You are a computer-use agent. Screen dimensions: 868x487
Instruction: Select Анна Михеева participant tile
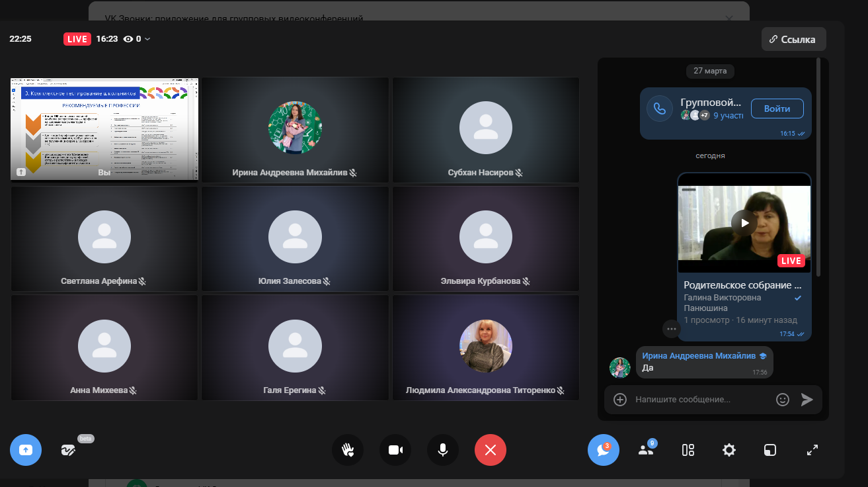tap(104, 347)
